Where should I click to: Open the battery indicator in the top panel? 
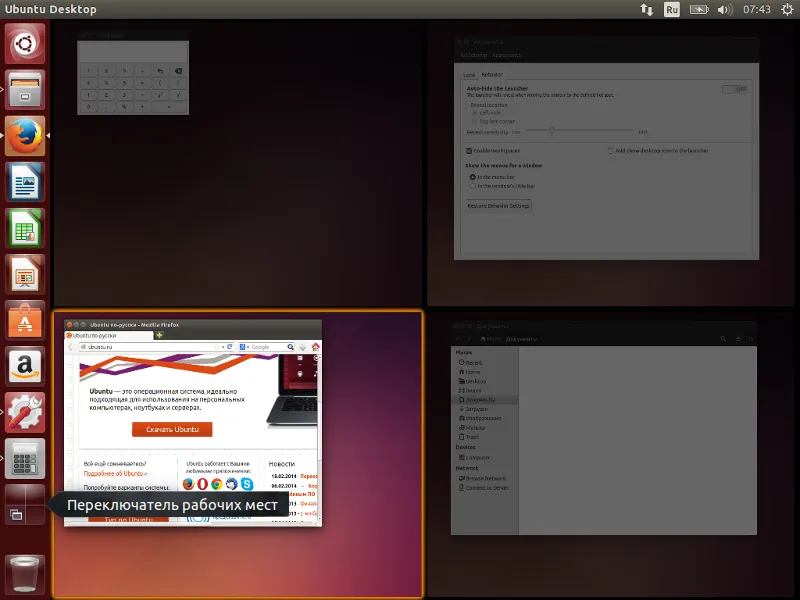pyautogui.click(x=699, y=9)
